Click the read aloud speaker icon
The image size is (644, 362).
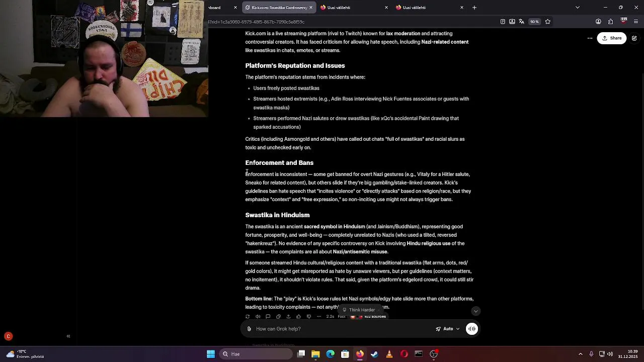[x=258, y=317]
